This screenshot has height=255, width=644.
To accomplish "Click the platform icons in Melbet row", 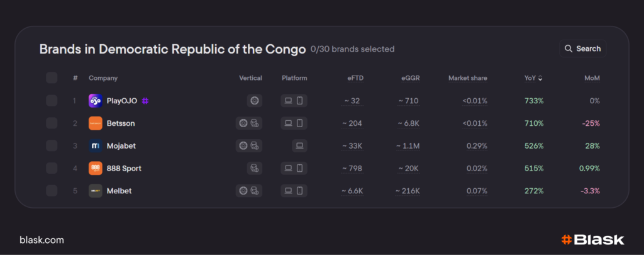I will (294, 191).
